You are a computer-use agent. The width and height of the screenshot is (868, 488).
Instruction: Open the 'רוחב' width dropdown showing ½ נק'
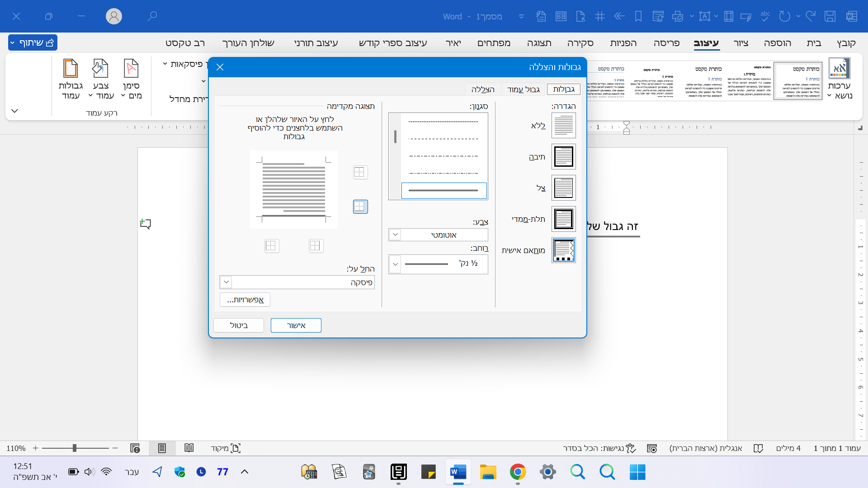(x=438, y=264)
